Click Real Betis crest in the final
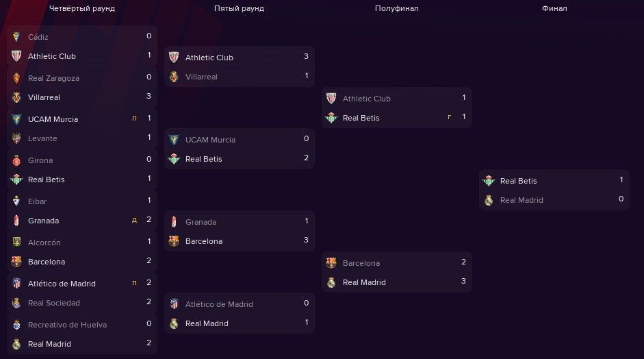The width and height of the screenshot is (644, 359). point(489,181)
